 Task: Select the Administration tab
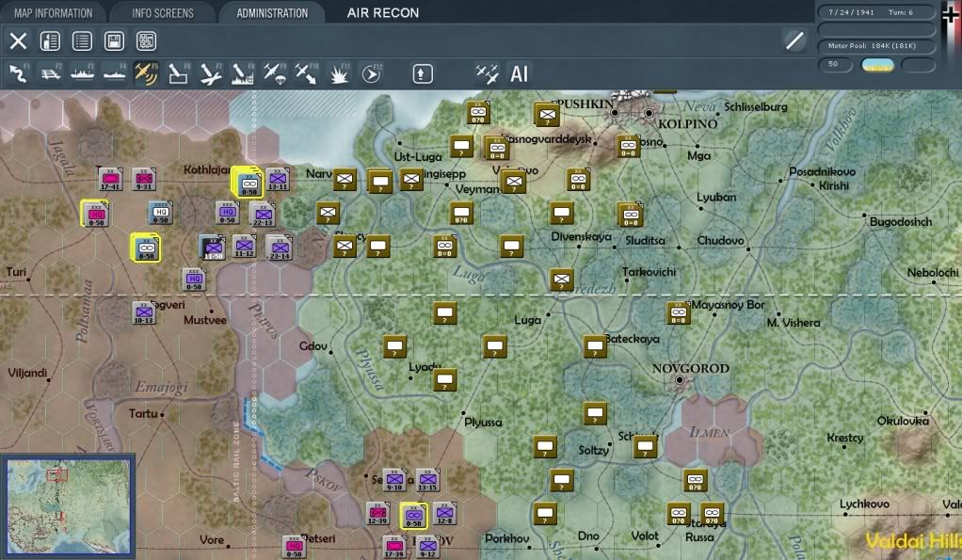[272, 13]
